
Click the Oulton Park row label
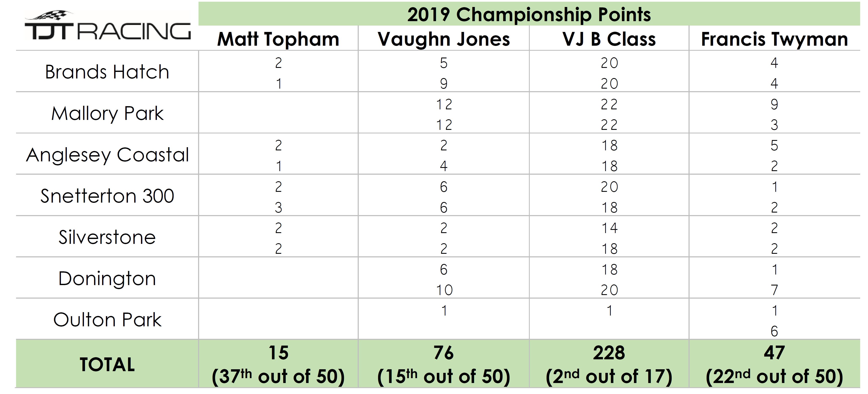107,320
